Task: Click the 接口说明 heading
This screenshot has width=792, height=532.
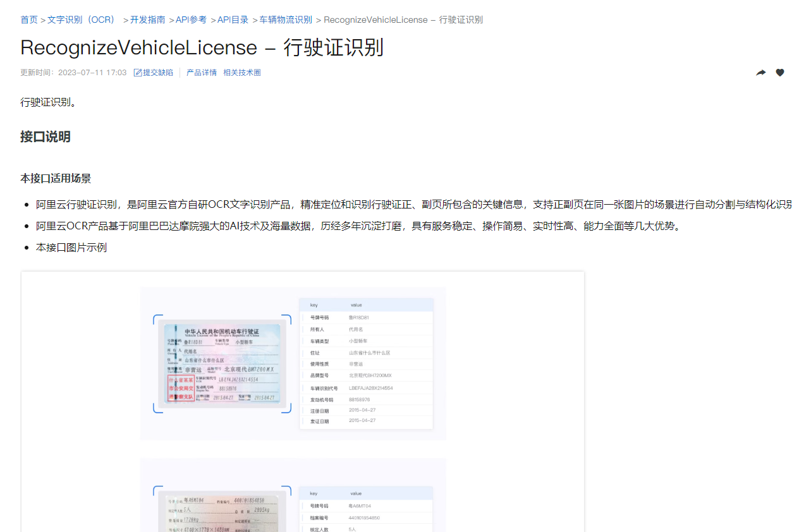Action: pyautogui.click(x=46, y=136)
